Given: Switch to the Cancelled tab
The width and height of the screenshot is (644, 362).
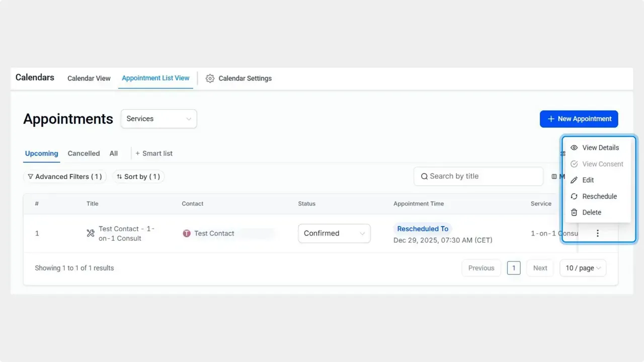Looking at the screenshot, I should [x=84, y=153].
